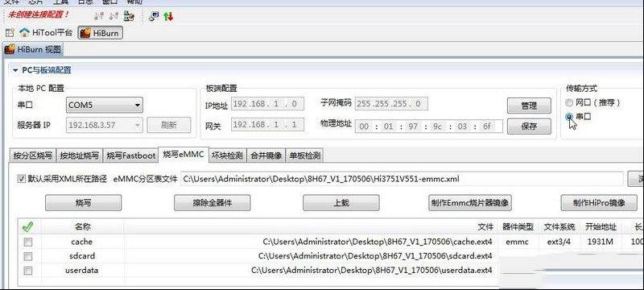Screen dimensions: 644x290
Task: Open the connection manager server icon
Action: pos(129,16)
